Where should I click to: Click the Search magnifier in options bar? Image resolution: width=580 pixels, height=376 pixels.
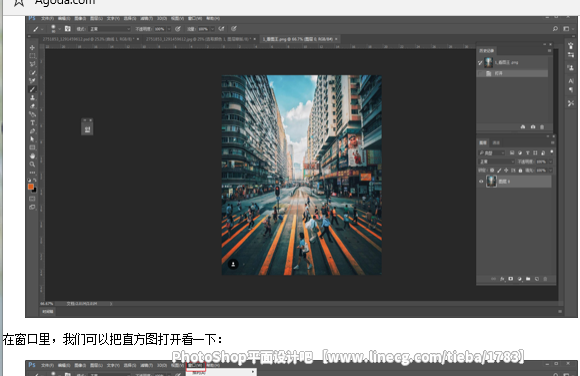555,28
